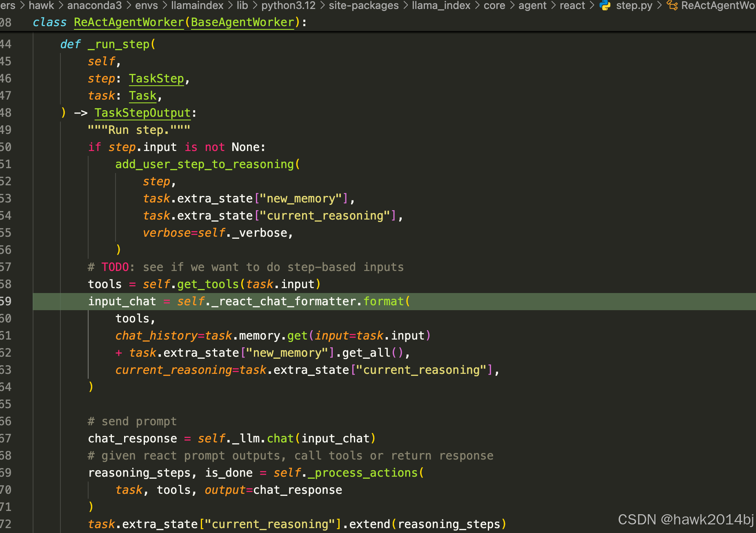
Task: Click the class symbol icon in breadcrumb
Action: pyautogui.click(x=672, y=5)
